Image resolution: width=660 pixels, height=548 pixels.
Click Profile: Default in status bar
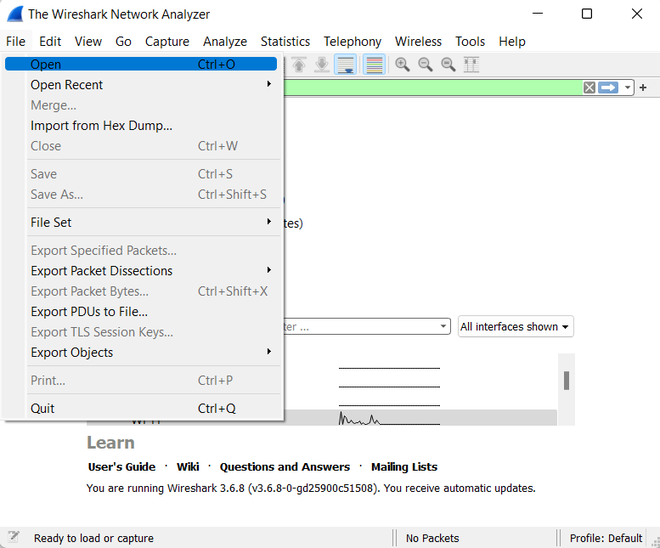pos(606,538)
